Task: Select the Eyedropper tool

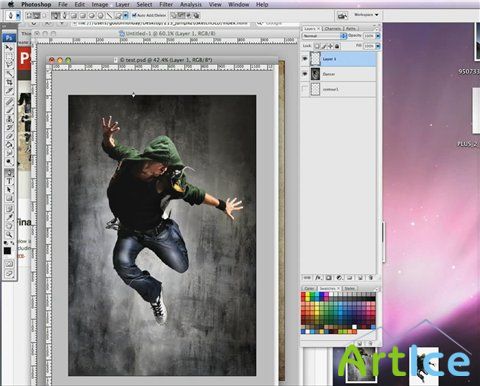Action: (x=9, y=217)
